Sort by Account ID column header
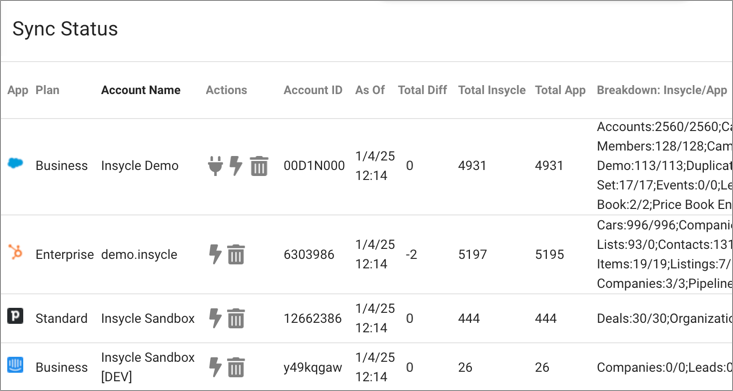Image resolution: width=733 pixels, height=391 pixels. pos(313,90)
